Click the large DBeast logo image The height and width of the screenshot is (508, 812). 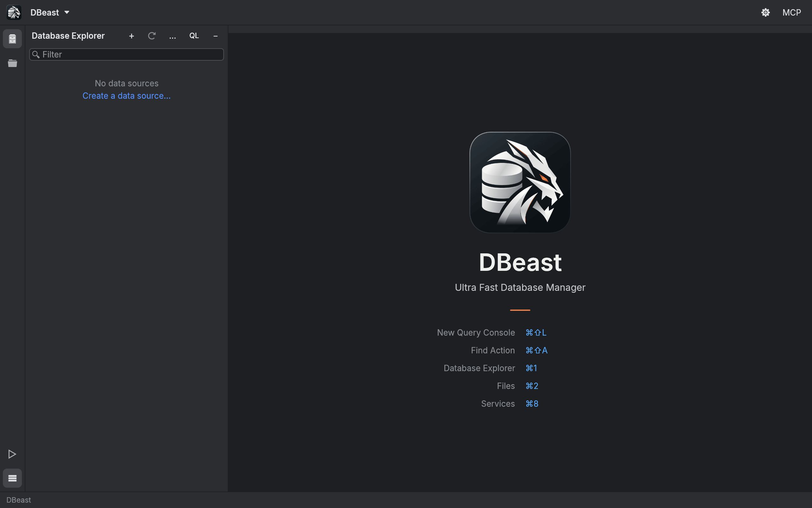(x=520, y=182)
